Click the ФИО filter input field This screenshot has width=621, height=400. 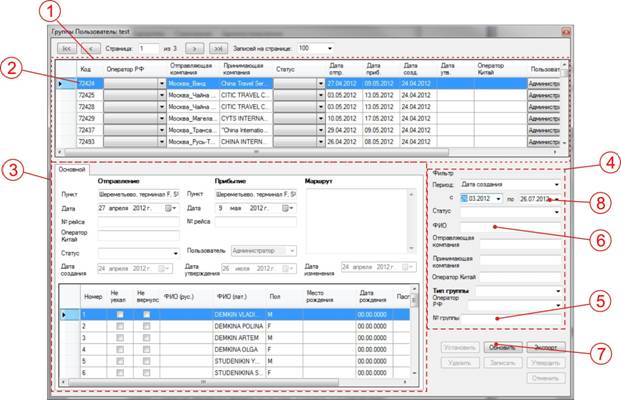tap(511, 226)
